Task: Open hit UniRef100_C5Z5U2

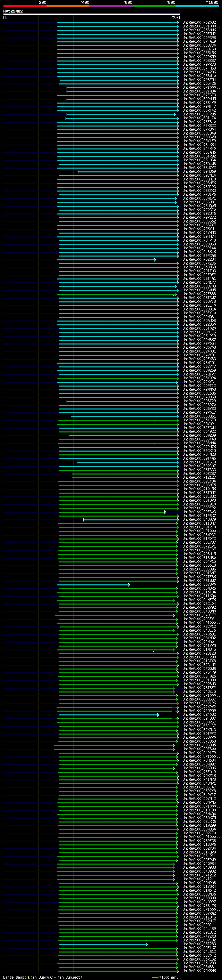Action: tap(199, 34)
